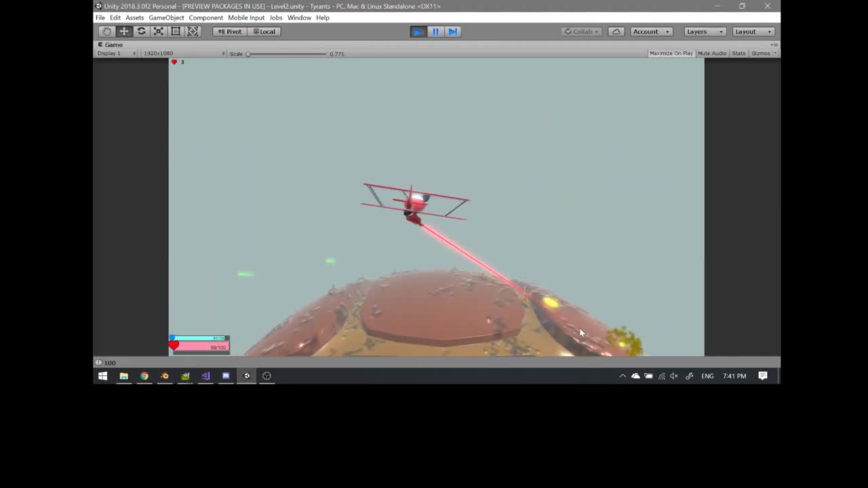Select the combined Move/Rotate/Scale tool

[193, 31]
